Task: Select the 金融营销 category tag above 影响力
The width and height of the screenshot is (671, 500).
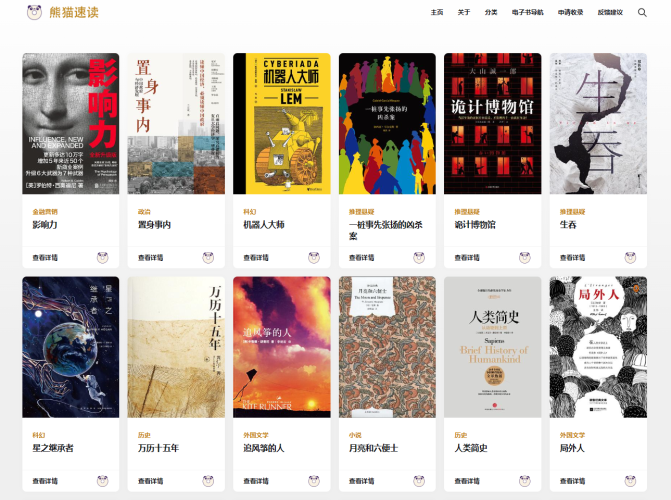Action: pos(45,211)
